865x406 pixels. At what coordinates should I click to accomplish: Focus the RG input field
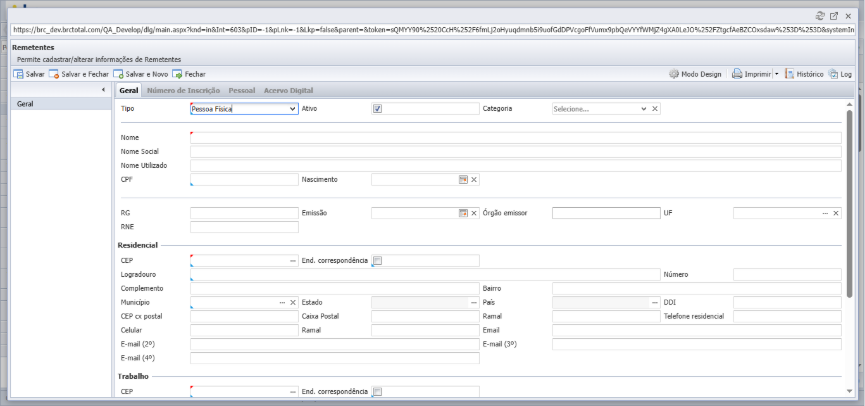(x=244, y=213)
